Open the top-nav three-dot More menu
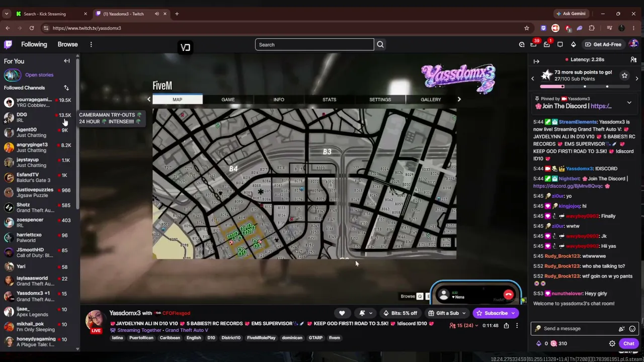Screen dimensions: 644x362 pos(91,44)
